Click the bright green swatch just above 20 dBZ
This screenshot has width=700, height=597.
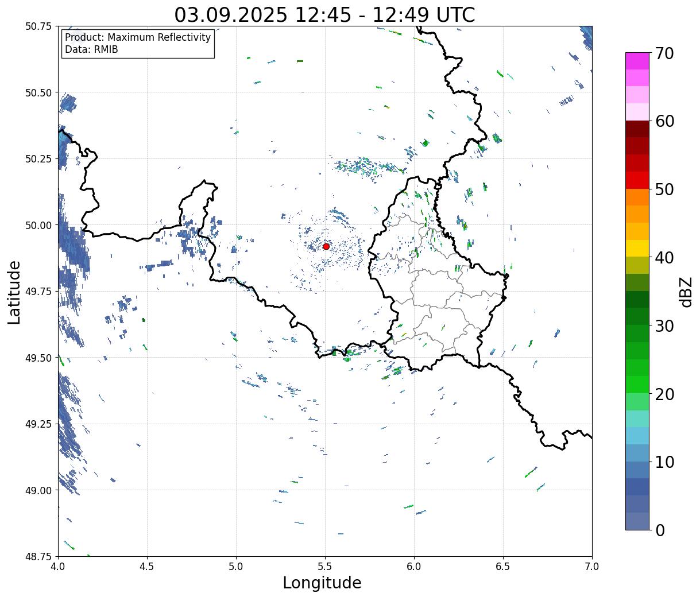coord(637,385)
